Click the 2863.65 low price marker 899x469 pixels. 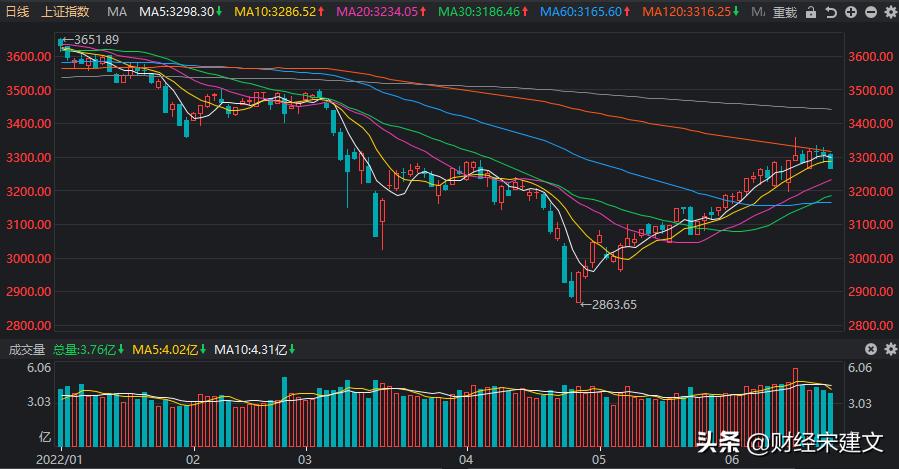[x=614, y=304]
